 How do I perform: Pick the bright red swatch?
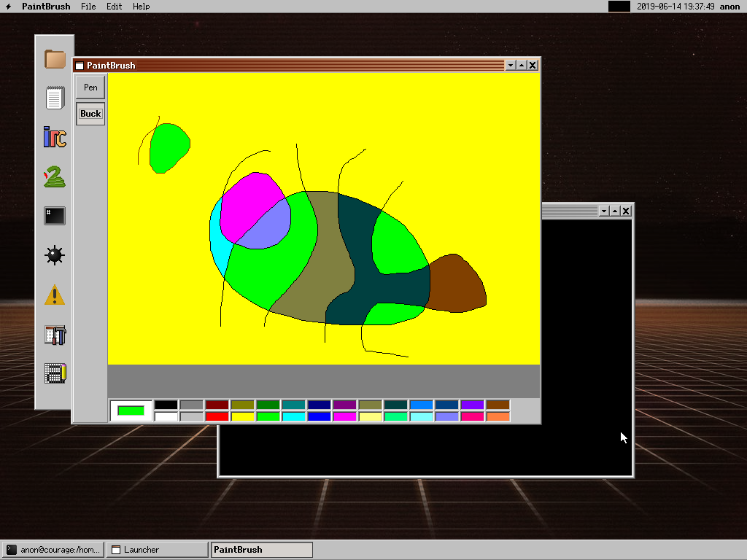[217, 416]
